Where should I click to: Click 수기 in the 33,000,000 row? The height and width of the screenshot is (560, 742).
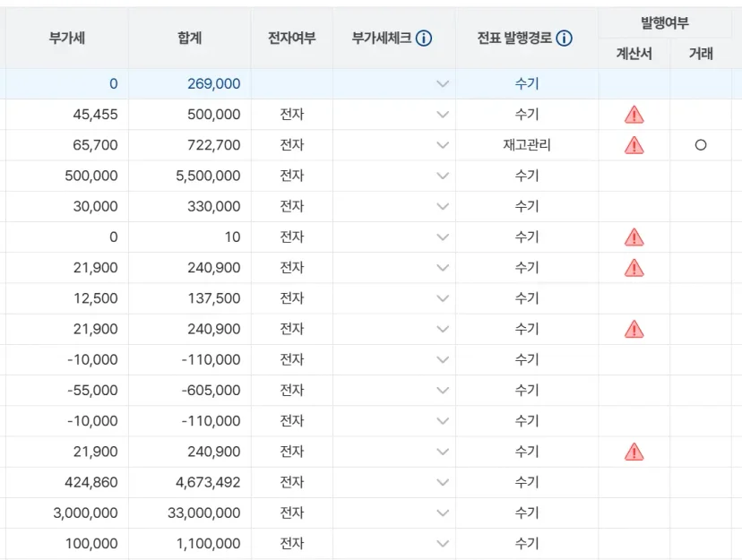(527, 513)
